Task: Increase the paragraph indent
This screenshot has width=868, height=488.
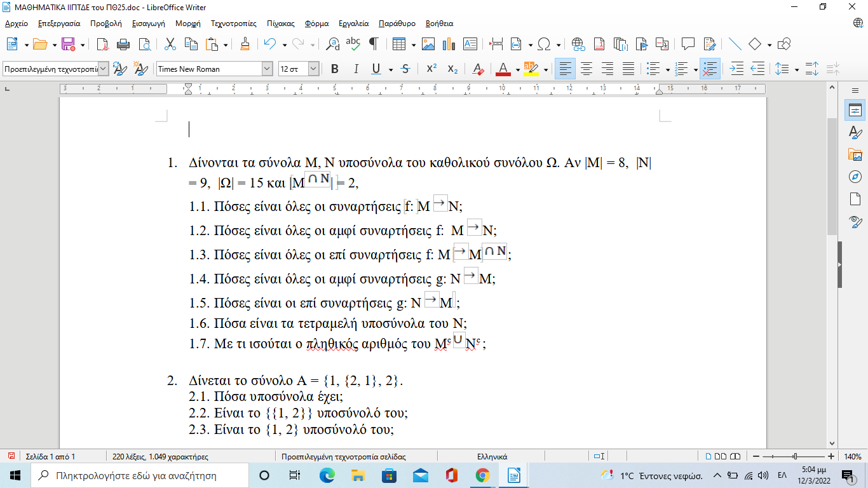Action: pyautogui.click(x=736, y=69)
